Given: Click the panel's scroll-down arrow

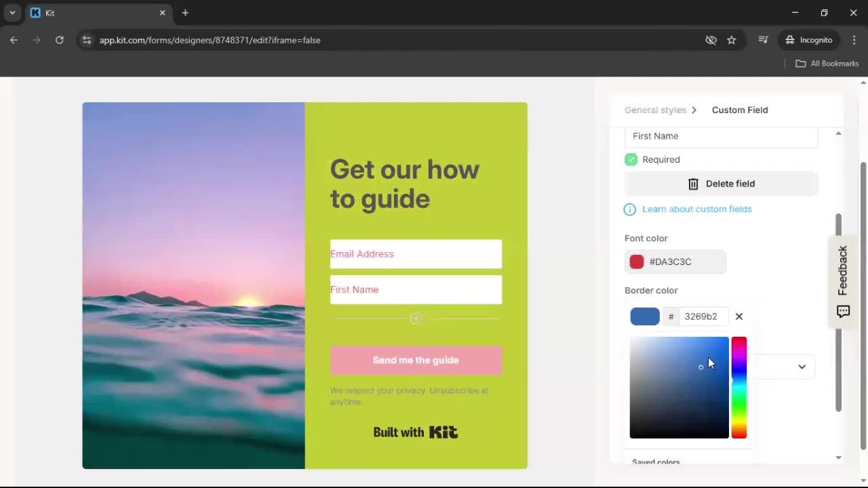Looking at the screenshot, I should tap(838, 457).
